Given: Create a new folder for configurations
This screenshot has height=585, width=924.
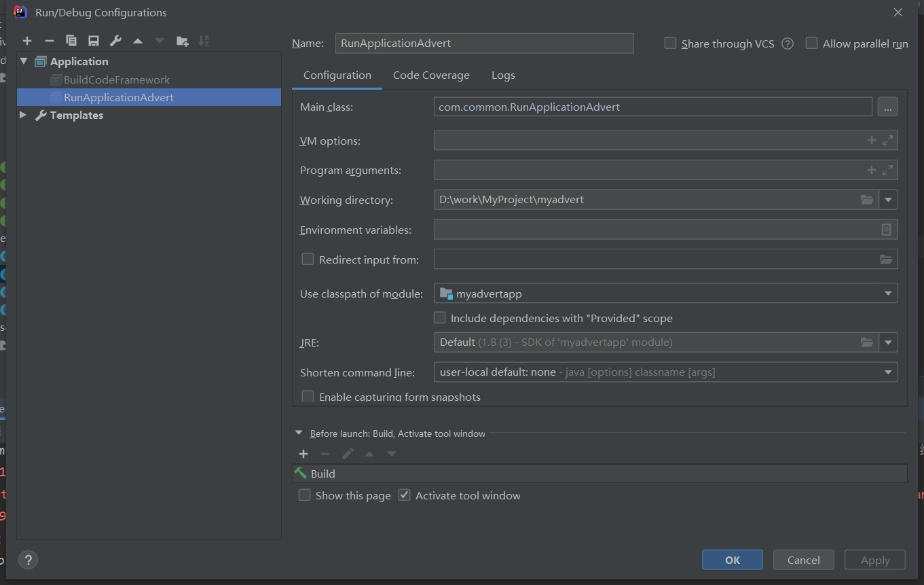Looking at the screenshot, I should click(x=182, y=41).
